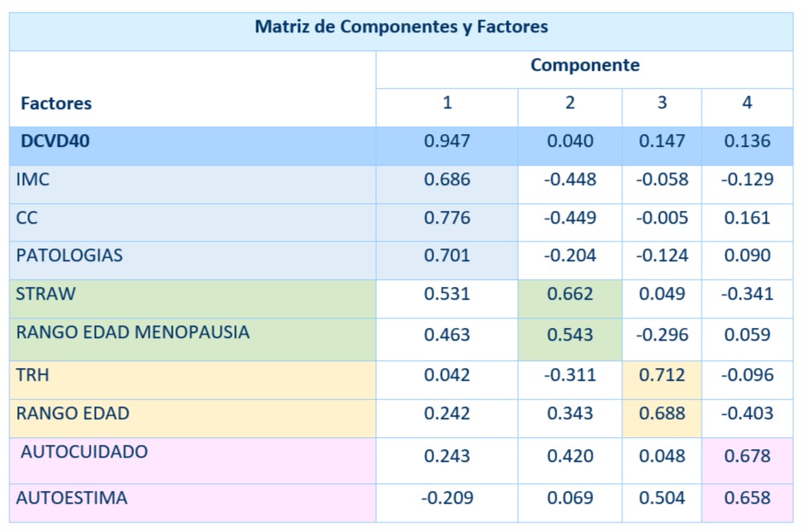Image resolution: width=806 pixels, height=532 pixels.
Task: Click the -0.209 value in AUTOESTIMA row
Action: pos(447,498)
